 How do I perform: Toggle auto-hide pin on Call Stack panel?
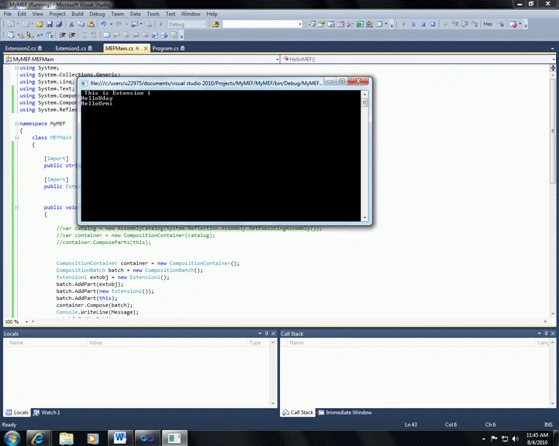546,333
